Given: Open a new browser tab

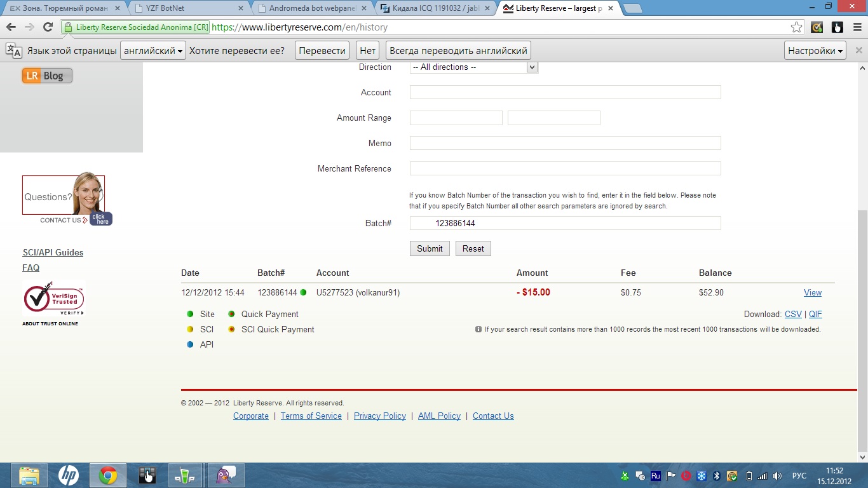Looking at the screenshot, I should (632, 8).
